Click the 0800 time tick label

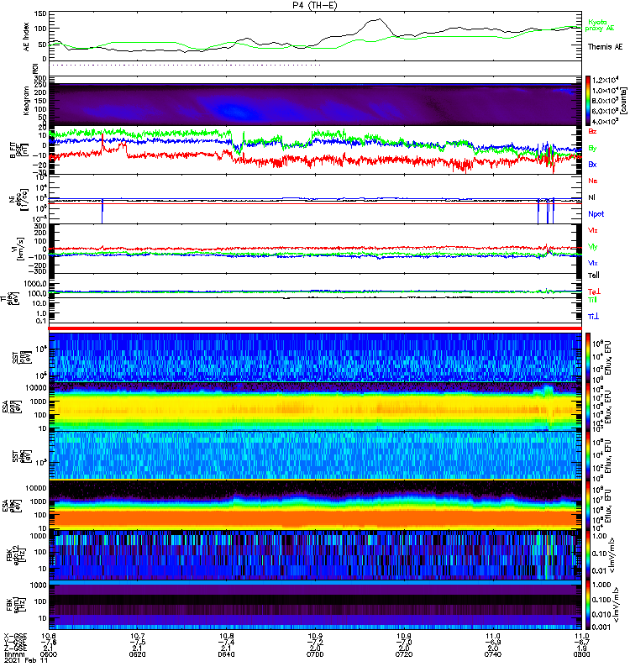[581, 654]
